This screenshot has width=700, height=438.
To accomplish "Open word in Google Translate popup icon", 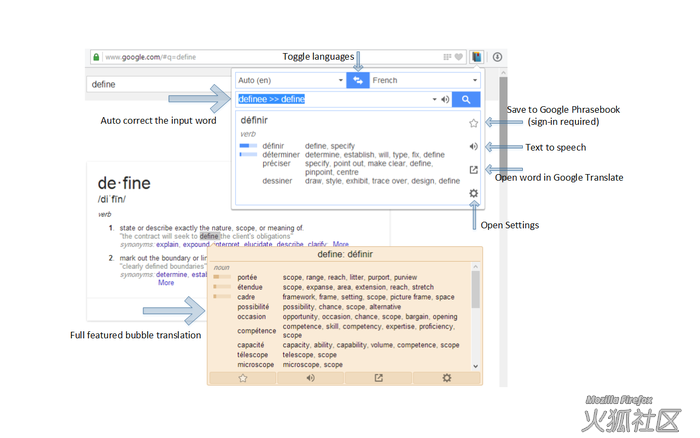I will point(473,170).
